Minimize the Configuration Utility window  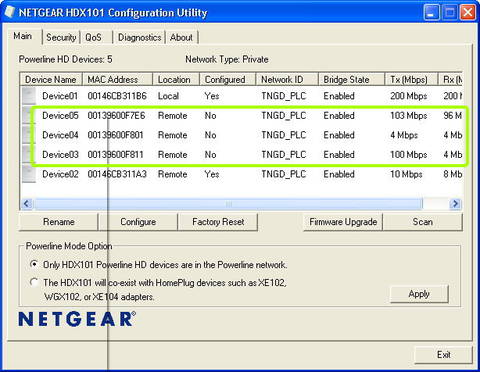(x=431, y=13)
